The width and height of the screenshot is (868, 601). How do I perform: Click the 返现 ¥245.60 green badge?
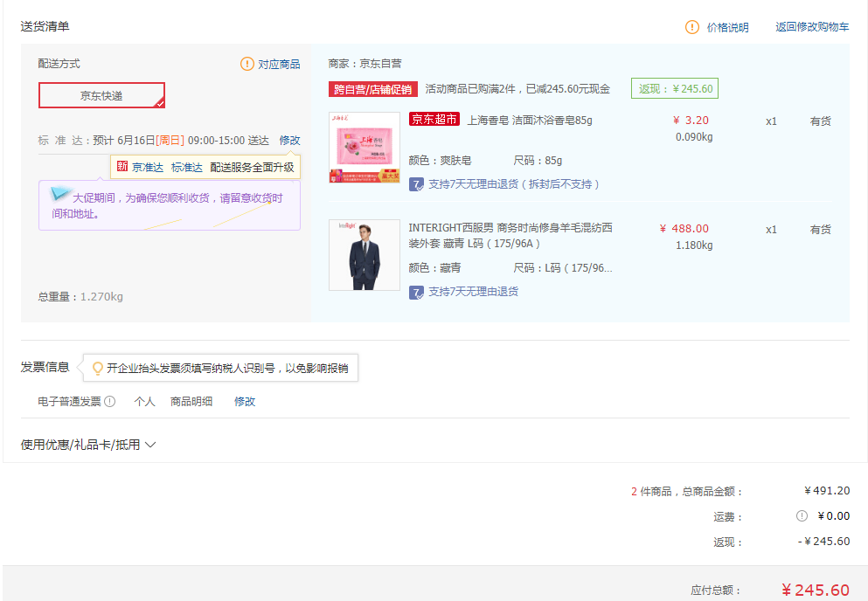675,88
